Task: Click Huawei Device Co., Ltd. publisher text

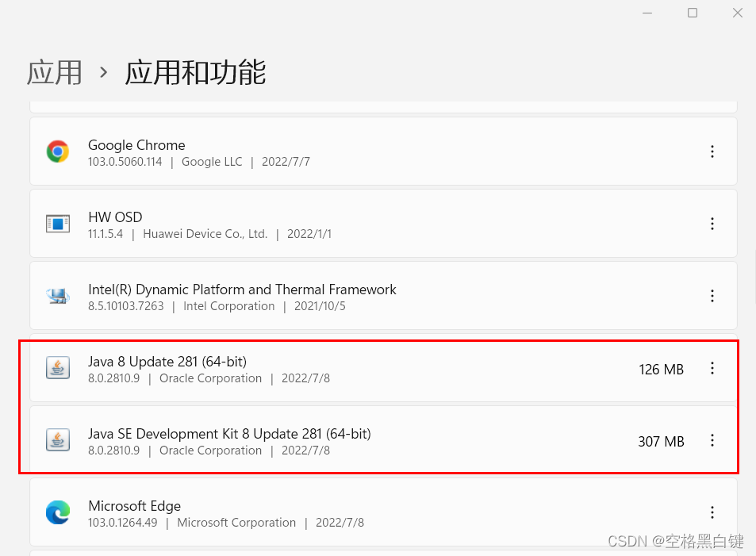Action: click(205, 234)
